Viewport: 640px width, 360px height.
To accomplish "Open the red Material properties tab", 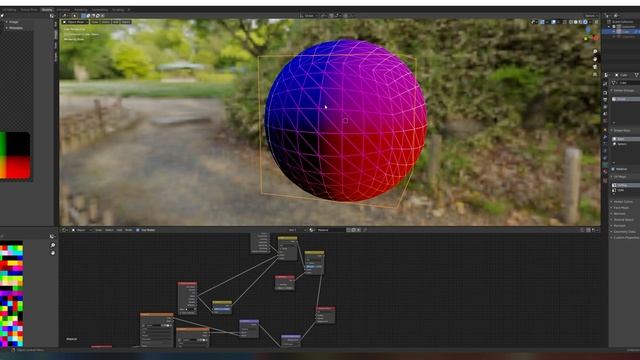I will [x=605, y=172].
